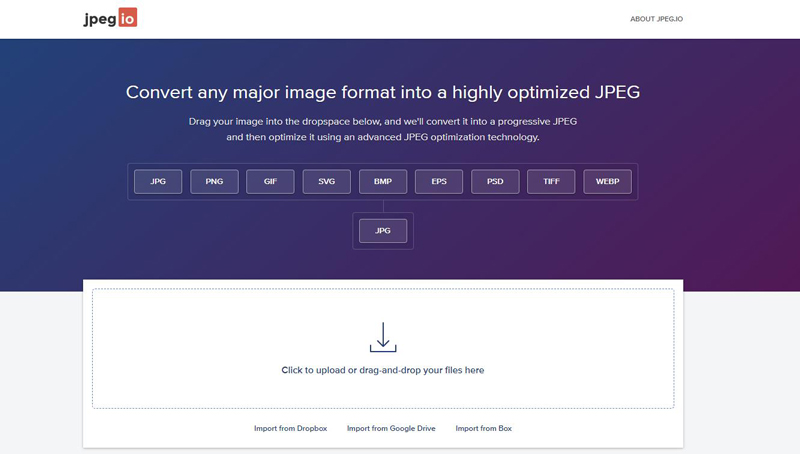Choose the BMP format box
The width and height of the screenshot is (800, 454).
tap(383, 182)
